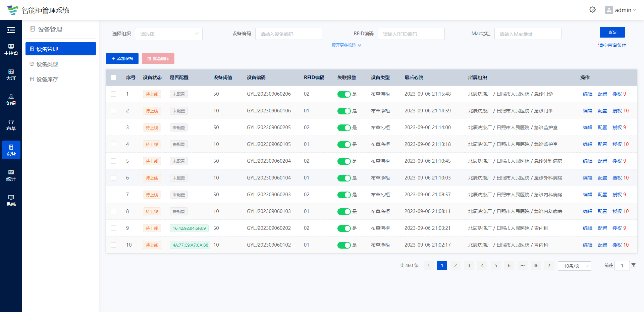Focus the 设备编码 input field
This screenshot has width=644, height=312.
pos(289,34)
